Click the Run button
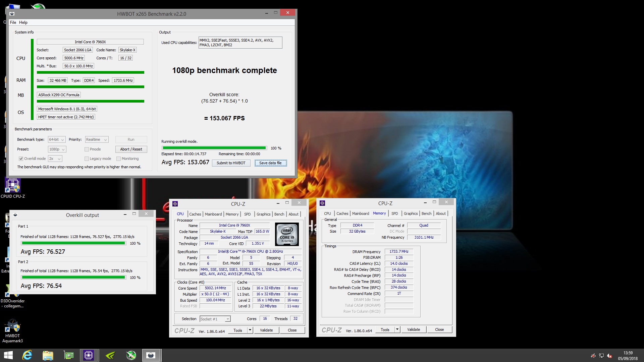 tap(131, 139)
